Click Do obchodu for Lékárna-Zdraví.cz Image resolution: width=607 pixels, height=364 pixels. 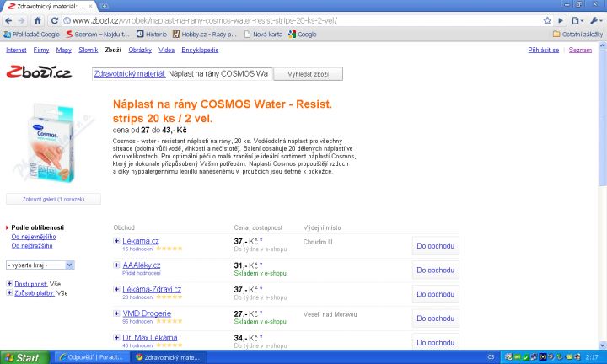[436, 294]
